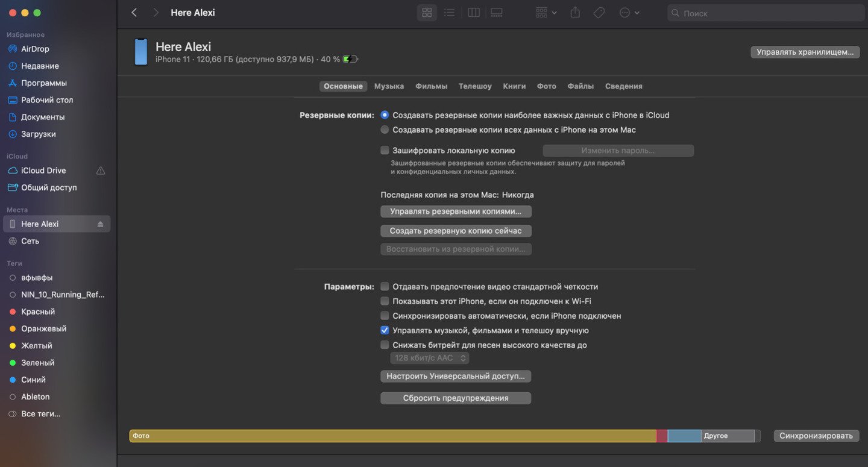Click Сбросить предупреждения button
868x467 pixels.
(456, 398)
